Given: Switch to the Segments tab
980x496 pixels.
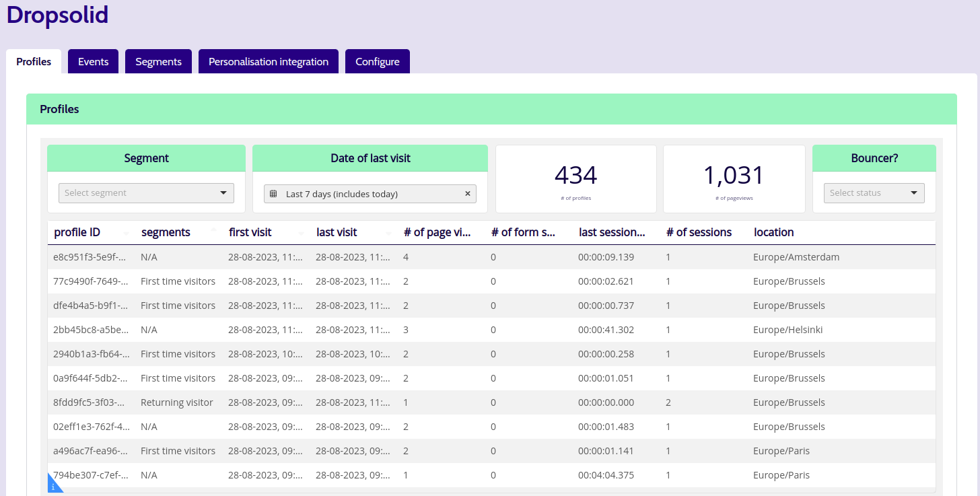Looking at the screenshot, I should tap(158, 61).
